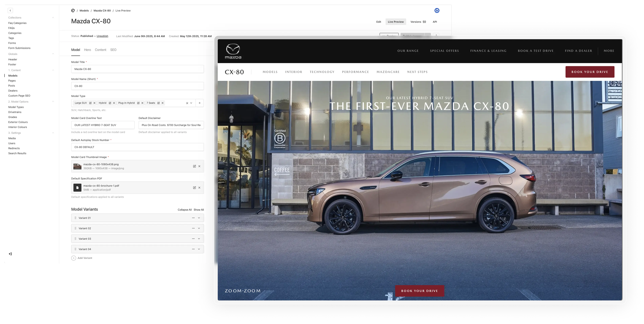The image size is (644, 324).
Task: Edit the model card thumbnail via pencil icon
Action: (x=194, y=166)
